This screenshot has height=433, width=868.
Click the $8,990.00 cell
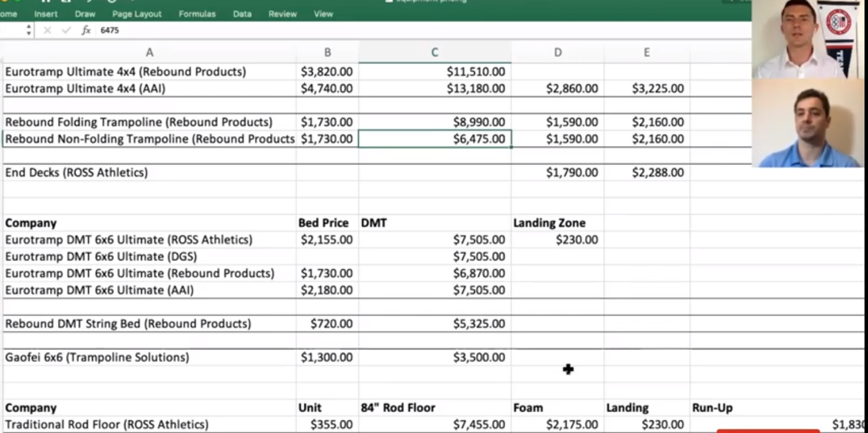pyautogui.click(x=435, y=122)
